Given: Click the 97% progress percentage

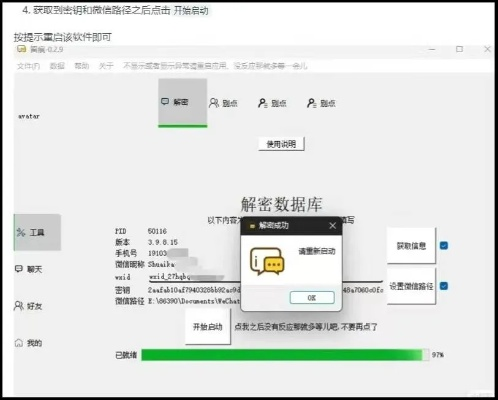Looking at the screenshot, I should pyautogui.click(x=438, y=355).
